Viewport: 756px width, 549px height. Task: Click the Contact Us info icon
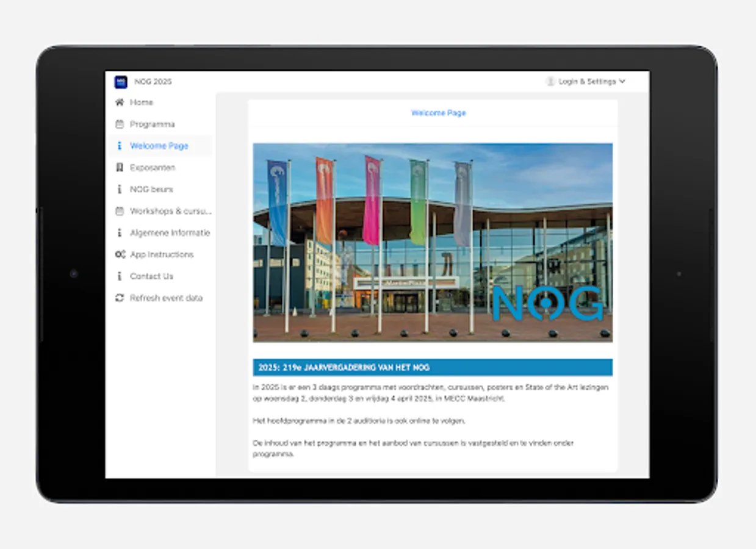pos(120,276)
